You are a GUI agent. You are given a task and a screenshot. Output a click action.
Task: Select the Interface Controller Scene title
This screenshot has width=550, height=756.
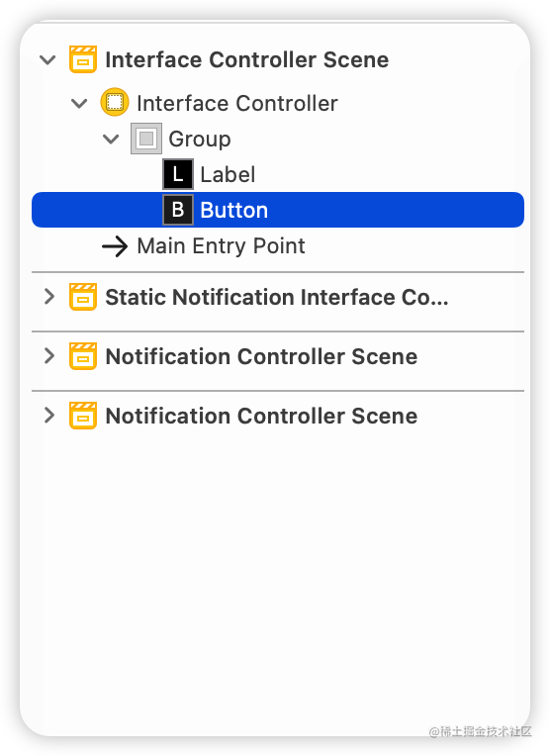(246, 59)
